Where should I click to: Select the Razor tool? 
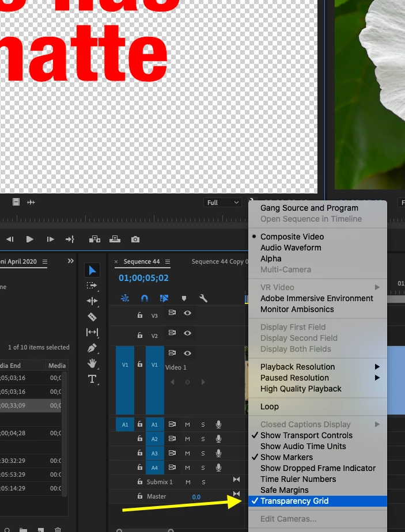[92, 317]
